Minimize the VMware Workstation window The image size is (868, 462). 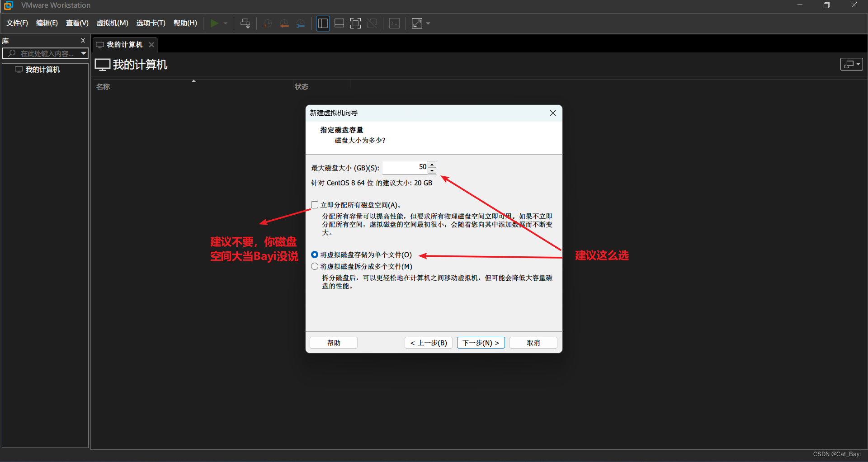pyautogui.click(x=800, y=5)
